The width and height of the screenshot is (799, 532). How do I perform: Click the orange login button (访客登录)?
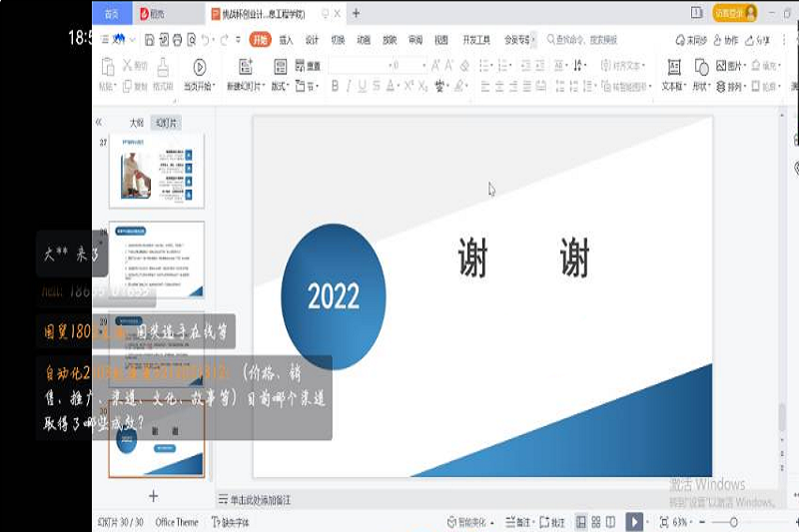pos(735,13)
